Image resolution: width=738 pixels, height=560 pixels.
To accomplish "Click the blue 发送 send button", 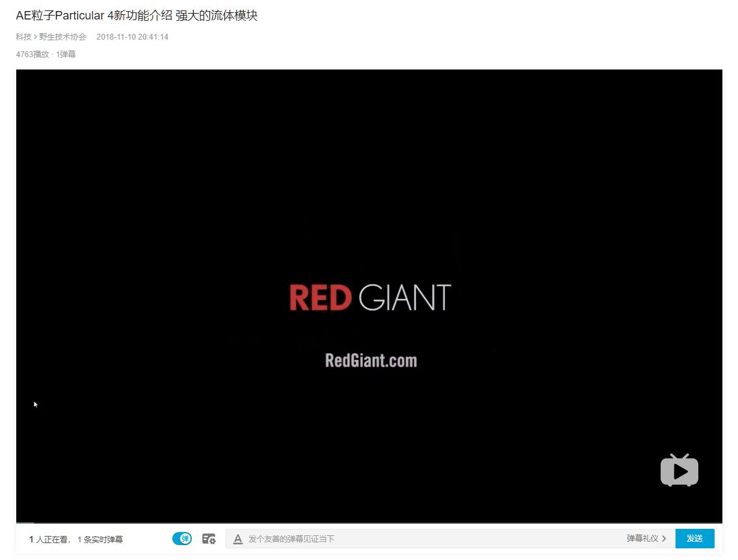I will point(694,539).
